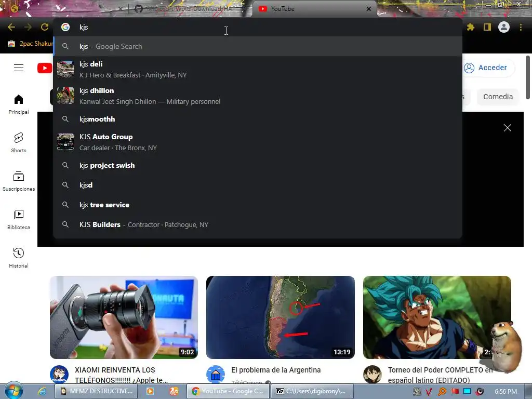This screenshot has height=399, width=532.
Task: Toggle the Chrome side panel icon
Action: [487, 27]
